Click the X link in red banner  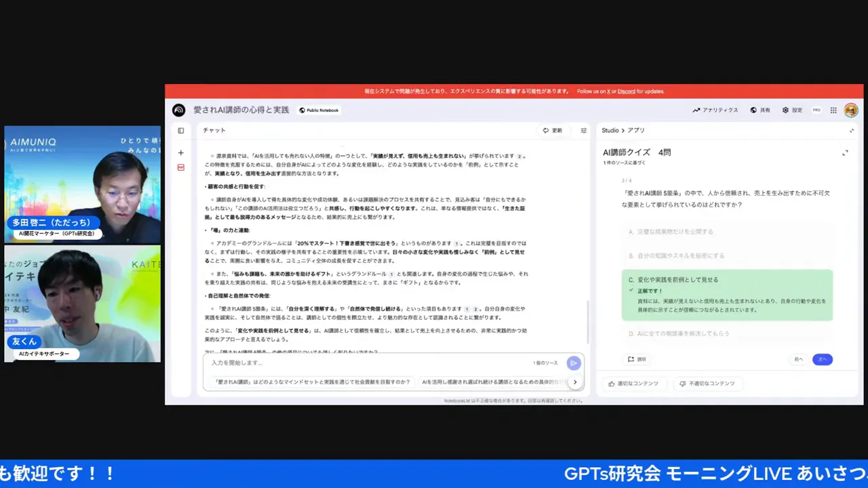click(608, 91)
